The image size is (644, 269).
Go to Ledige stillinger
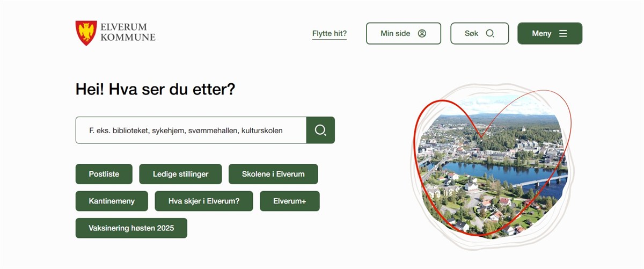coord(180,174)
